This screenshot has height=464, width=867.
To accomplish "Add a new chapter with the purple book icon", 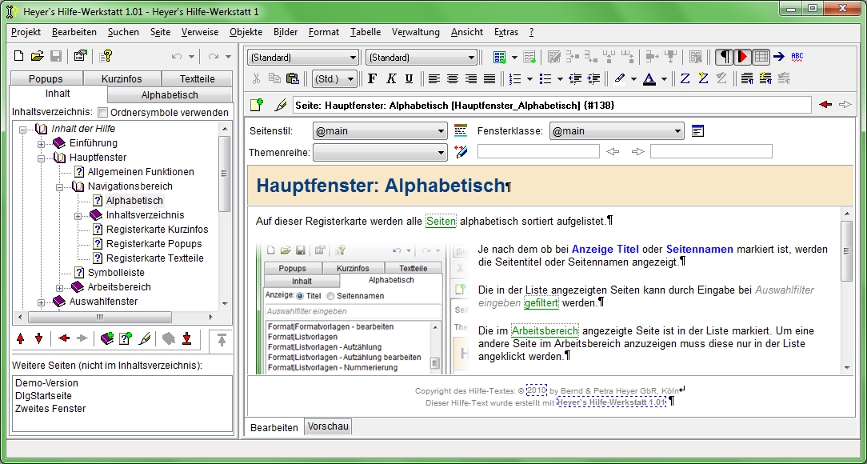I will click(x=107, y=338).
